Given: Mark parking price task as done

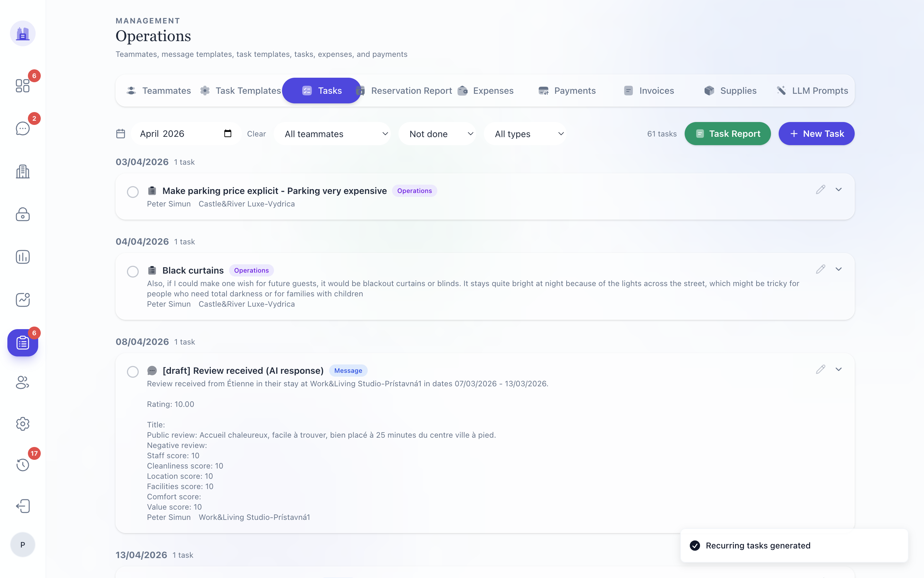Looking at the screenshot, I should click(x=133, y=192).
